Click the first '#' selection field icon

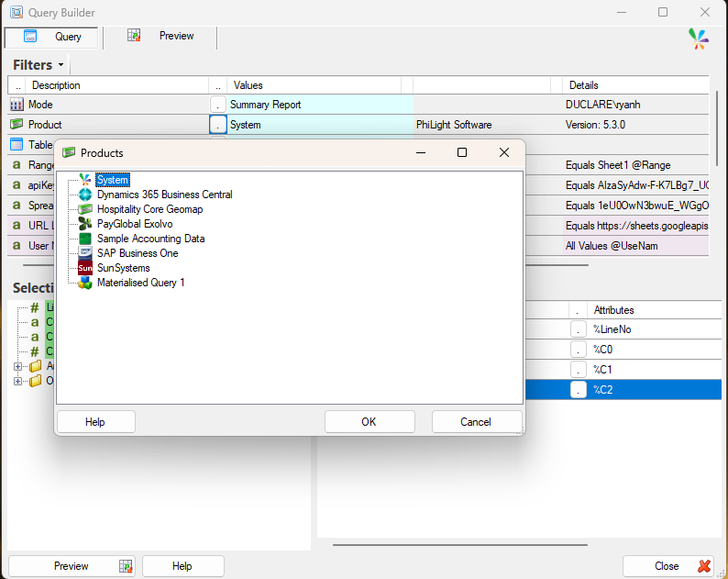click(35, 307)
